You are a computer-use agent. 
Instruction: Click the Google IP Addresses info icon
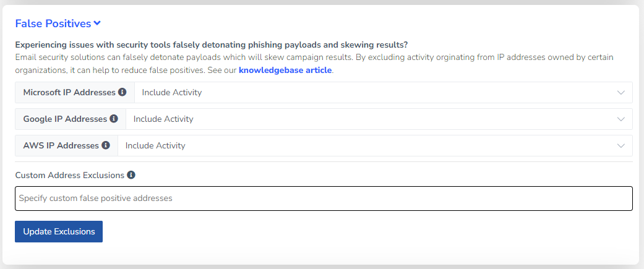(x=114, y=119)
